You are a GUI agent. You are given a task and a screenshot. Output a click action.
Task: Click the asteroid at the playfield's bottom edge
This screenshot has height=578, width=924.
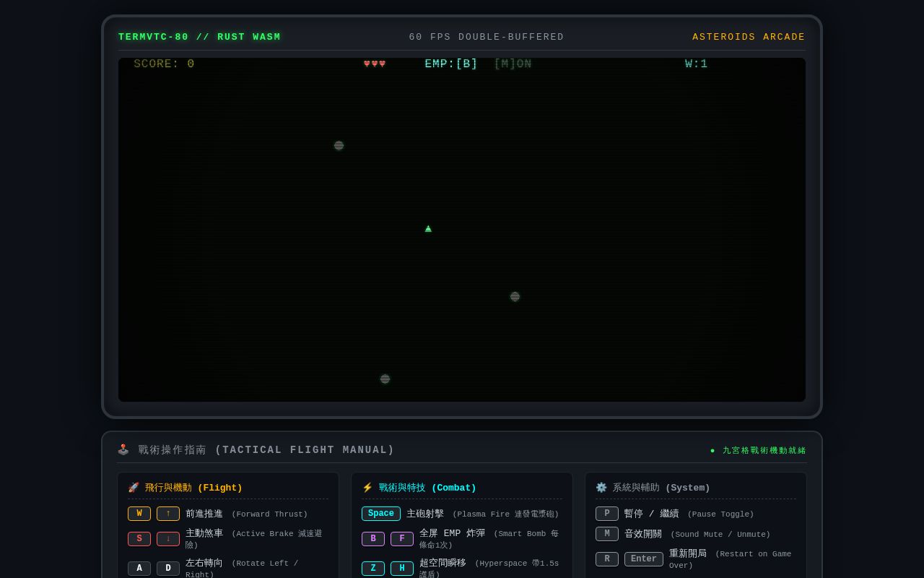385,379
